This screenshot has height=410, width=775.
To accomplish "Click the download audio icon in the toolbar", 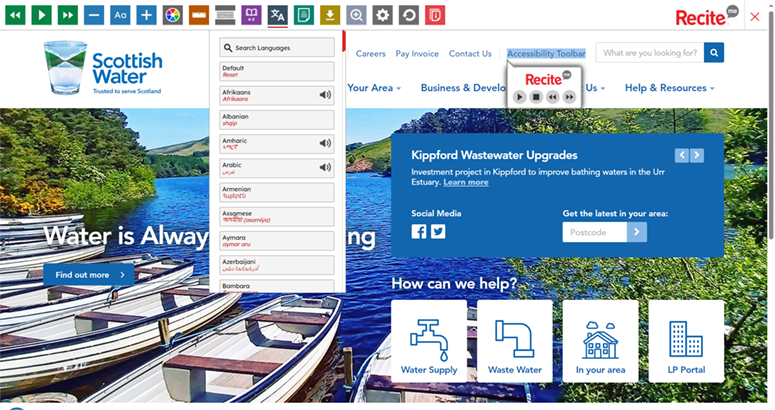I will tap(330, 15).
